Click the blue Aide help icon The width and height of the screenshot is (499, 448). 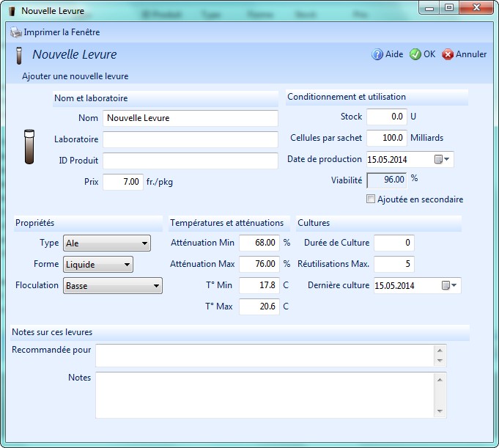pos(377,54)
